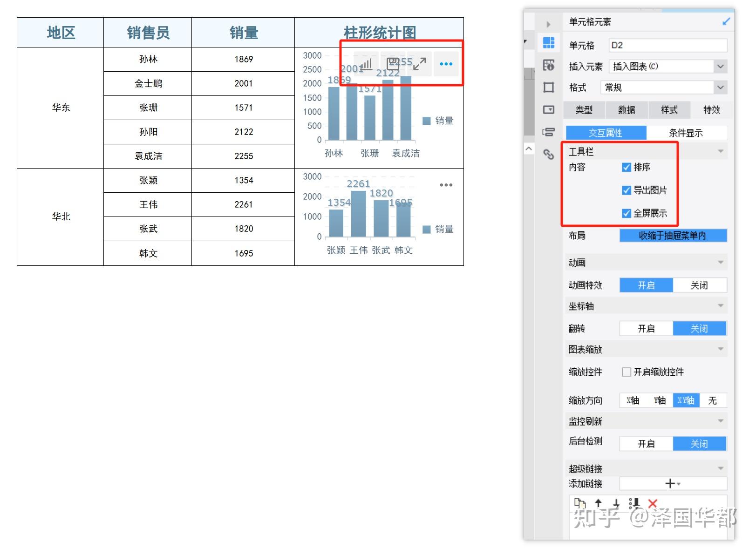Collapse the 工具栏 section
Screen dimensions: 756x548
click(x=720, y=151)
